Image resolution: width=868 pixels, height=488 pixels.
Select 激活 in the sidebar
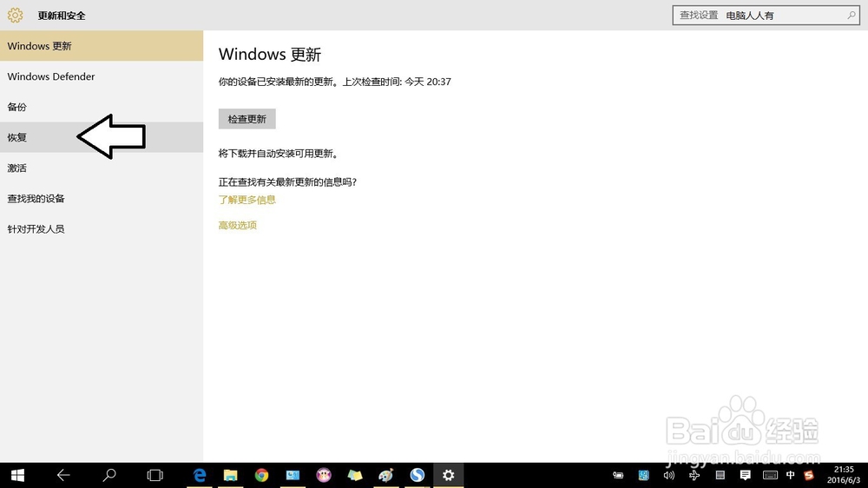(102, 168)
